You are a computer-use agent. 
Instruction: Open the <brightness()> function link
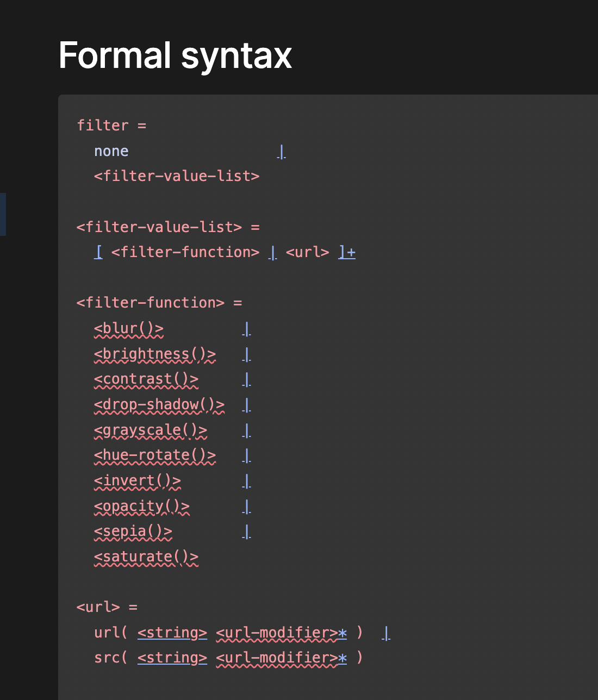tap(155, 354)
